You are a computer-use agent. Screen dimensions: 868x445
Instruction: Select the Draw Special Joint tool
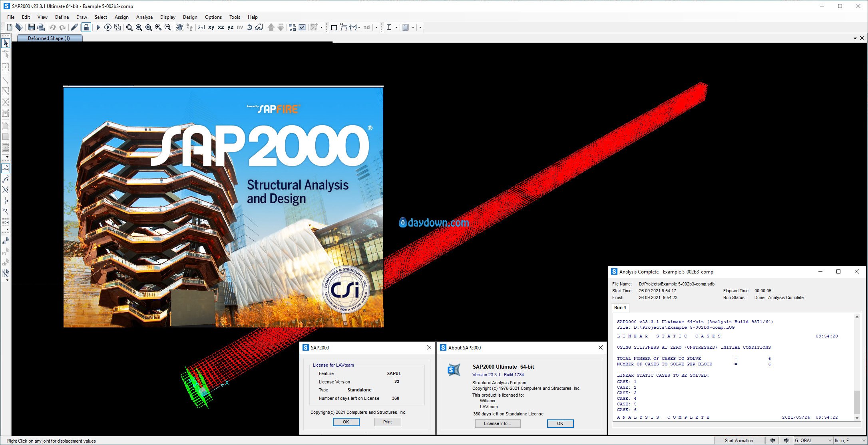tap(6, 67)
